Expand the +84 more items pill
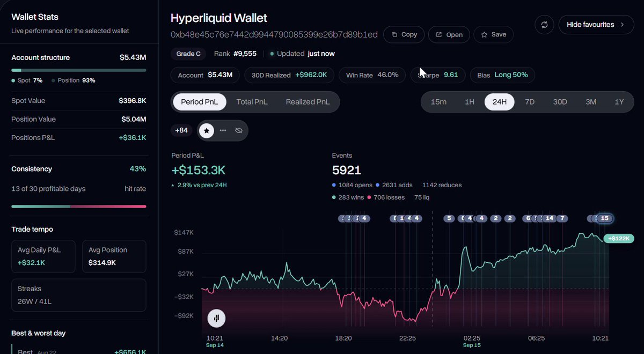Image resolution: width=644 pixels, height=354 pixels. [x=181, y=130]
